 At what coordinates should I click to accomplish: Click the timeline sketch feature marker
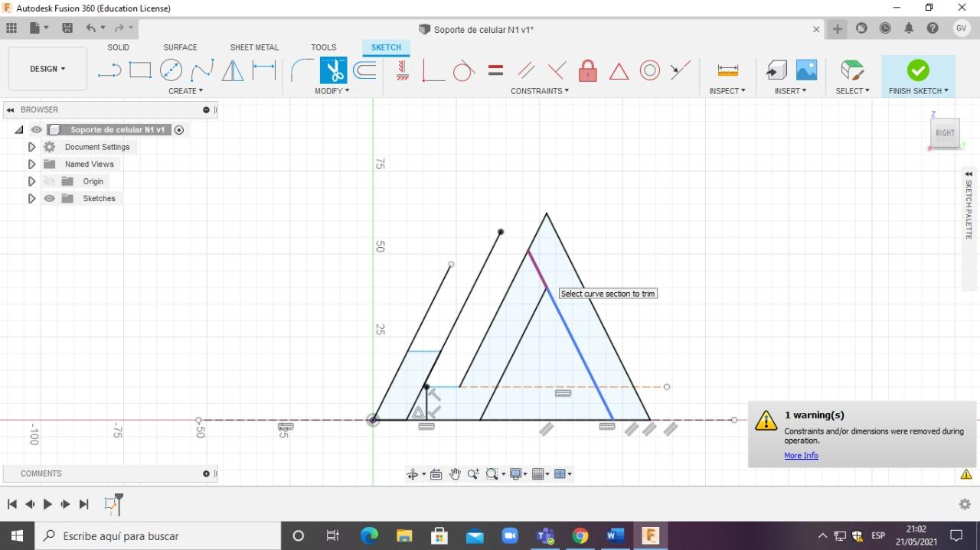click(x=112, y=504)
